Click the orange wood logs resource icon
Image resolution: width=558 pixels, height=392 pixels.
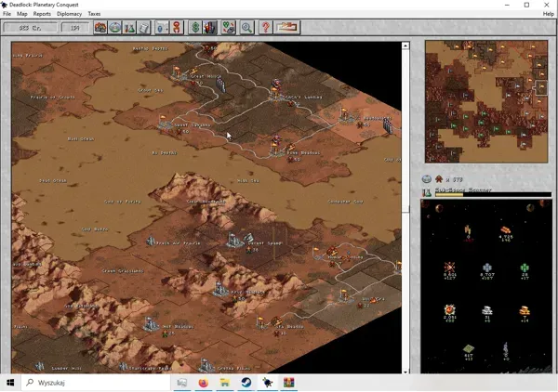point(505,230)
